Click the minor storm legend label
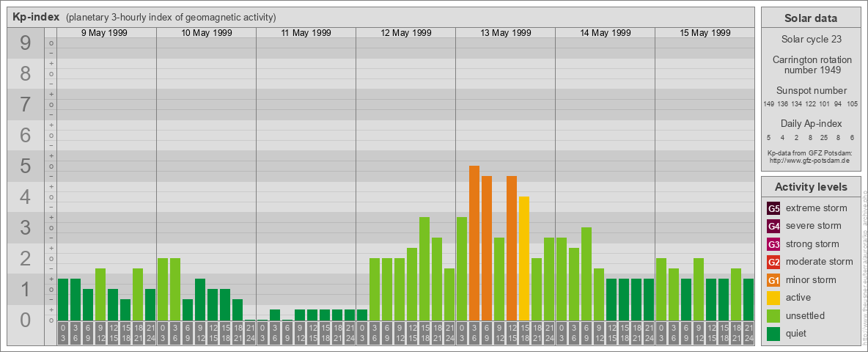The image size is (868, 352). point(811,279)
